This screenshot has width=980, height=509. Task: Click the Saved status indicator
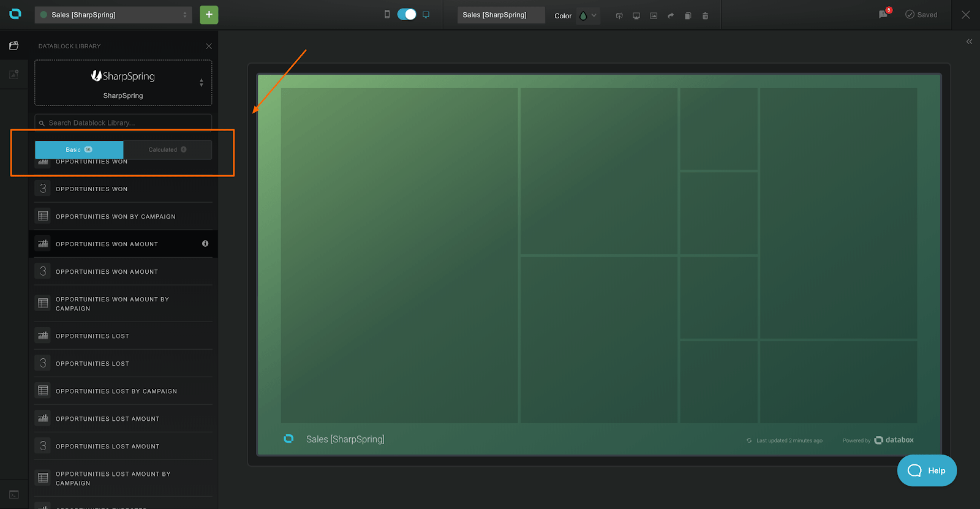921,15
